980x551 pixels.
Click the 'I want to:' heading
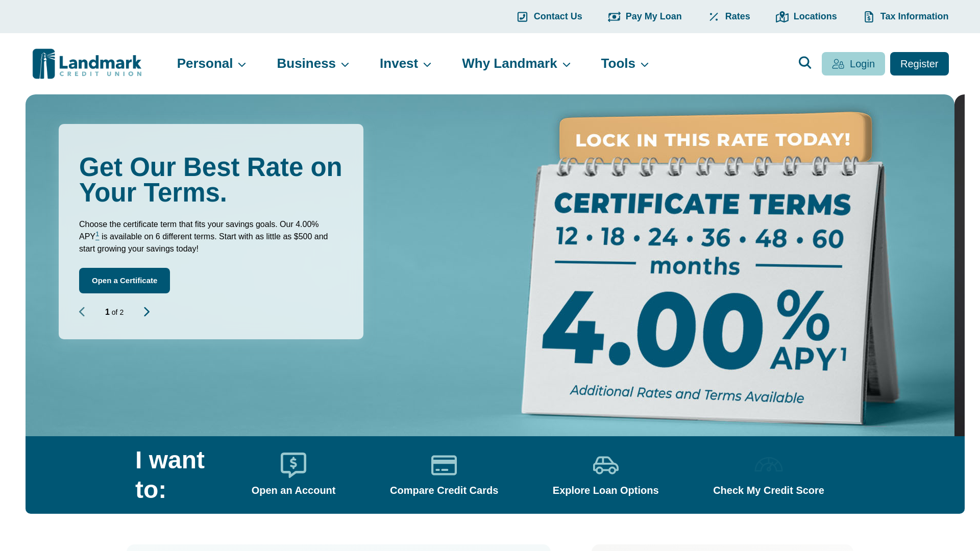tap(170, 475)
